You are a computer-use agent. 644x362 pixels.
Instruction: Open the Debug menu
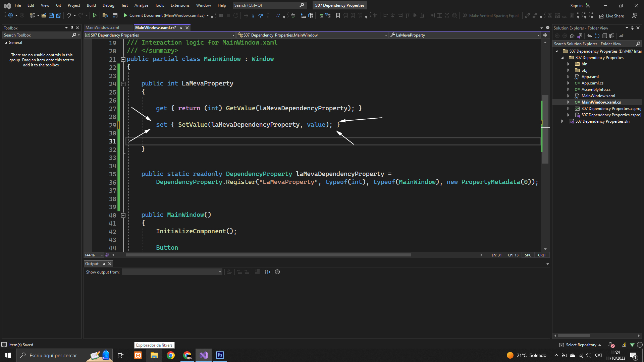108,5
